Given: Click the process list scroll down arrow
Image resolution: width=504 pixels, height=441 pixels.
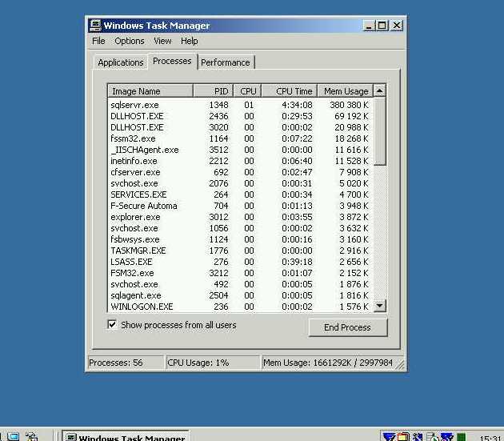Looking at the screenshot, I should tap(379, 306).
